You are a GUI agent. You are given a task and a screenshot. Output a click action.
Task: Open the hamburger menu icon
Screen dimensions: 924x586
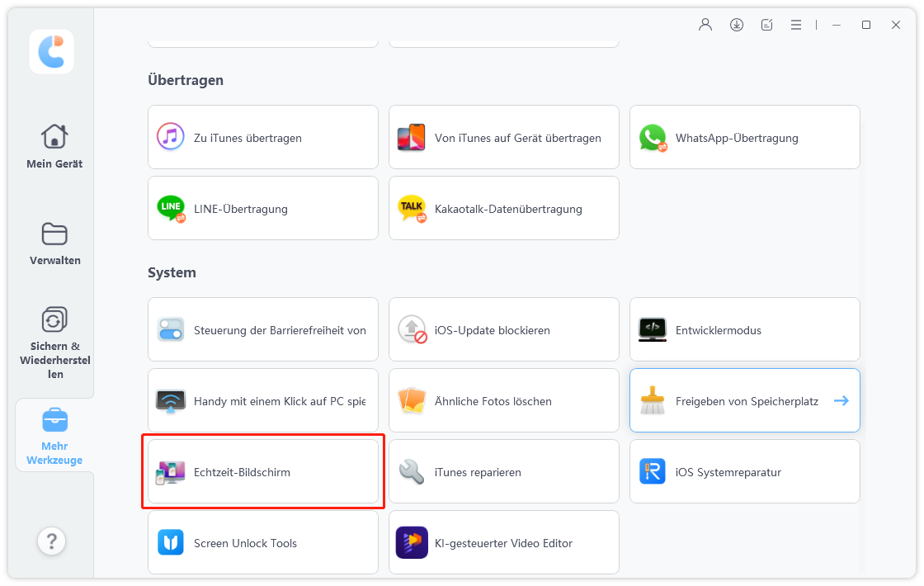click(796, 25)
